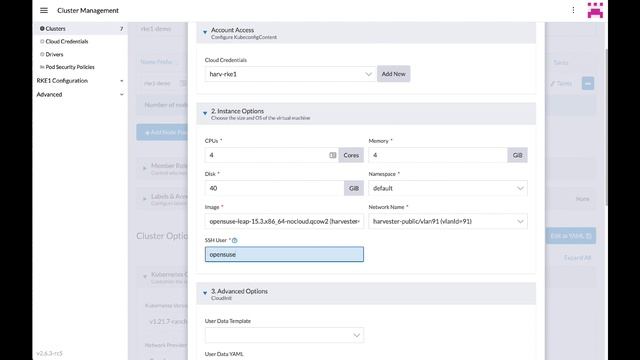Open the vertical three-dot options menu
Viewport: 640px width, 360px height.
point(573,10)
